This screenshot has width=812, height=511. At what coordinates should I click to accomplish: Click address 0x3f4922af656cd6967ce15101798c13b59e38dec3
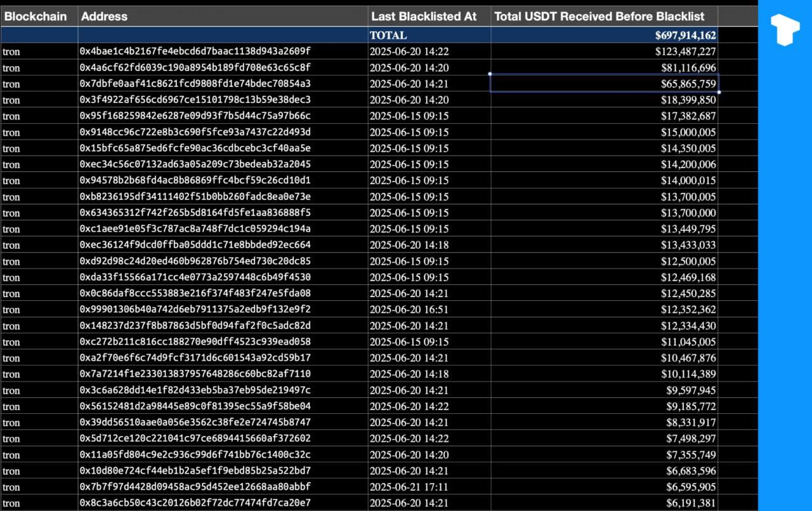coord(195,100)
